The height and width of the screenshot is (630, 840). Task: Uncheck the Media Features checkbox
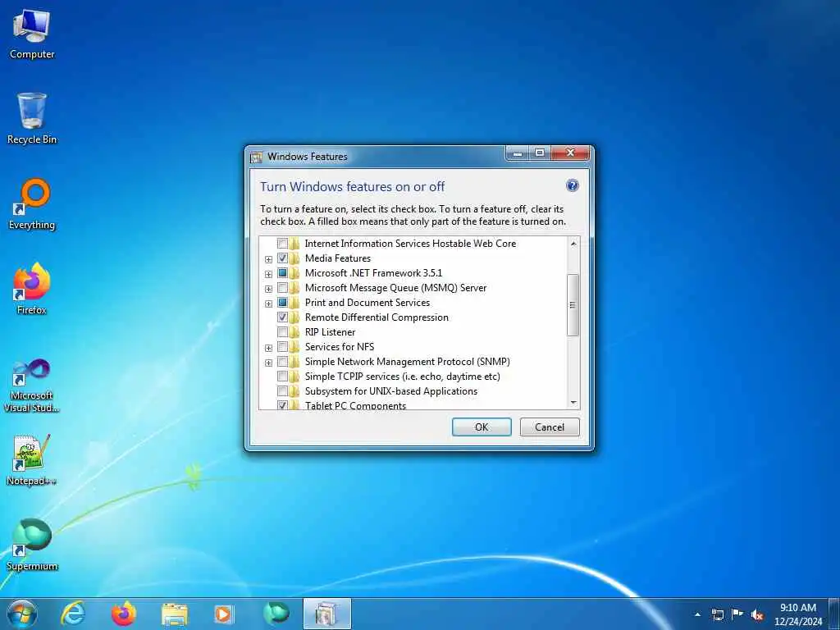point(282,258)
